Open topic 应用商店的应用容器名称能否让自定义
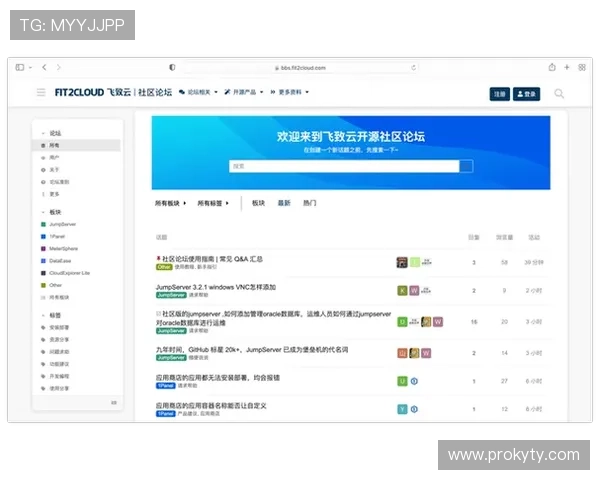The height and width of the screenshot is (480, 600). (x=211, y=406)
